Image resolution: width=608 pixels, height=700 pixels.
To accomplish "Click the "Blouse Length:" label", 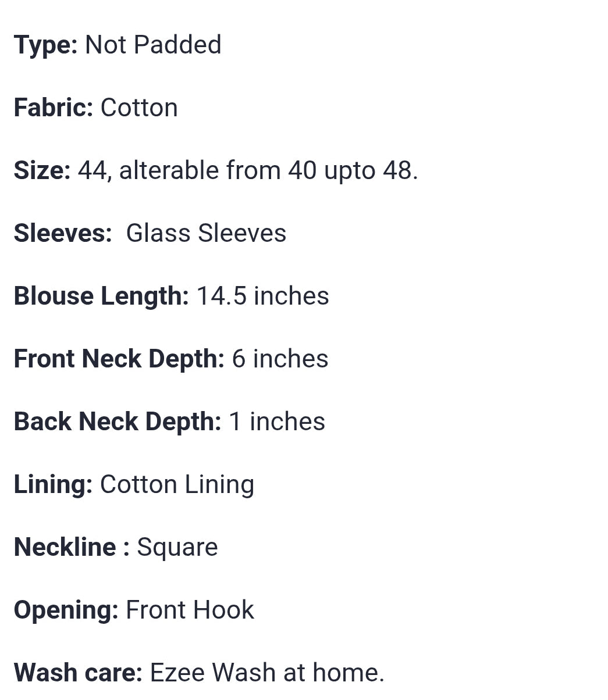I will 101,297.
